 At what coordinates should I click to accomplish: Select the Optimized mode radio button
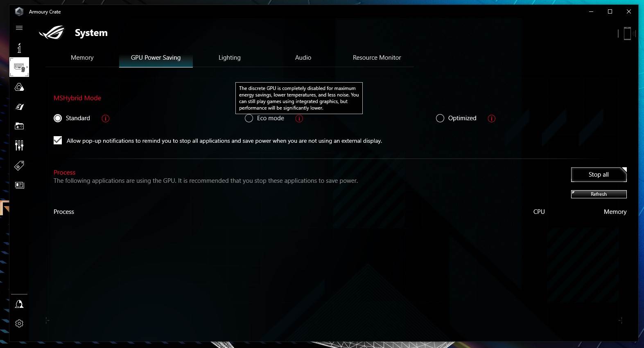pyautogui.click(x=440, y=118)
